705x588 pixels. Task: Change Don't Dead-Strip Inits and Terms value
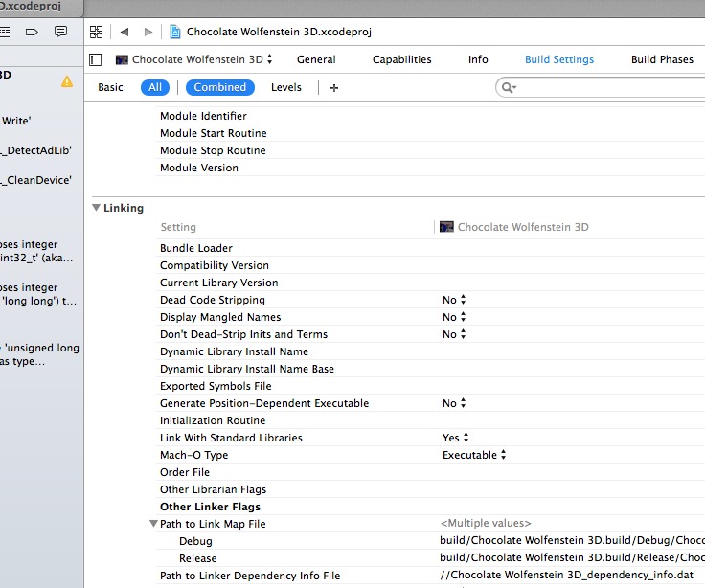454,334
